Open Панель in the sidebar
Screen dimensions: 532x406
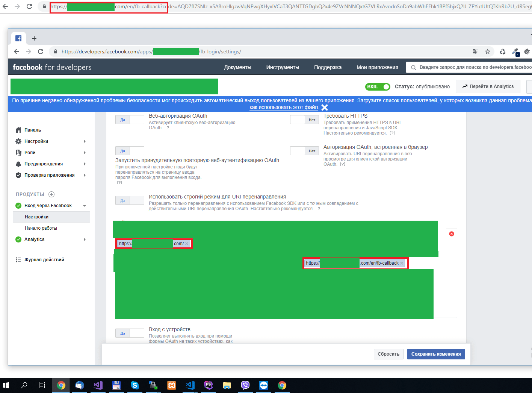point(33,130)
